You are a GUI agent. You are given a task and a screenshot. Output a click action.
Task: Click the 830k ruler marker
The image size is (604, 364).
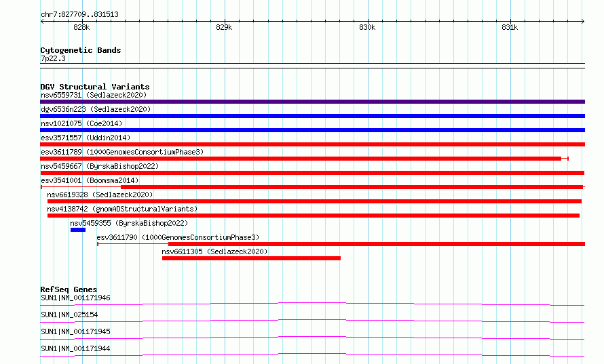367,27
